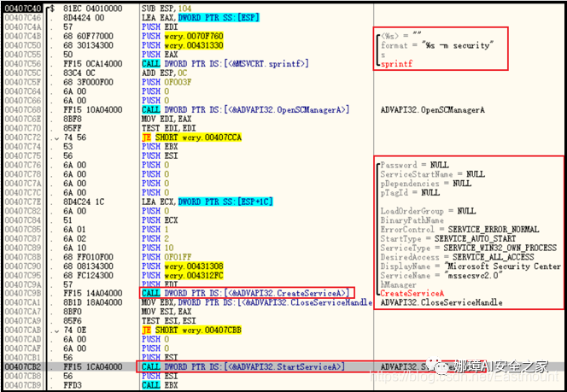Click address 00407CB9 in the address column
The height and width of the screenshot is (392, 567).
[x=24, y=385]
